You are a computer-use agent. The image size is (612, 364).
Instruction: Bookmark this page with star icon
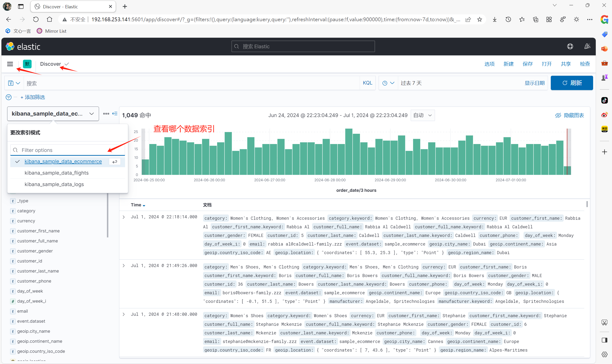[x=480, y=19]
